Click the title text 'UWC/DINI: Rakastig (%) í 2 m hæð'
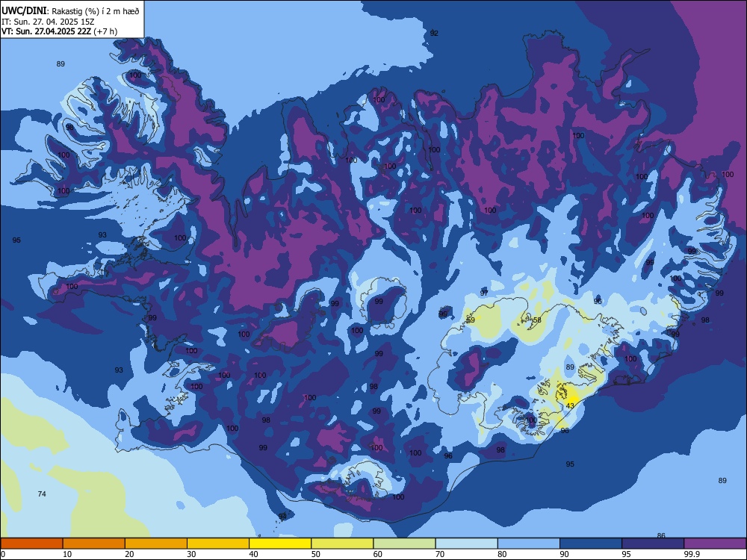 [x=70, y=11]
